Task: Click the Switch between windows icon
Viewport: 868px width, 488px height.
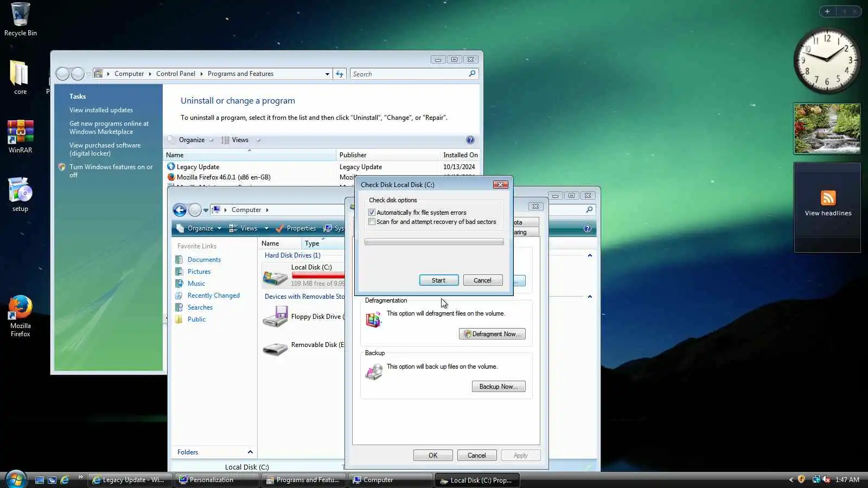Action: 52,480
